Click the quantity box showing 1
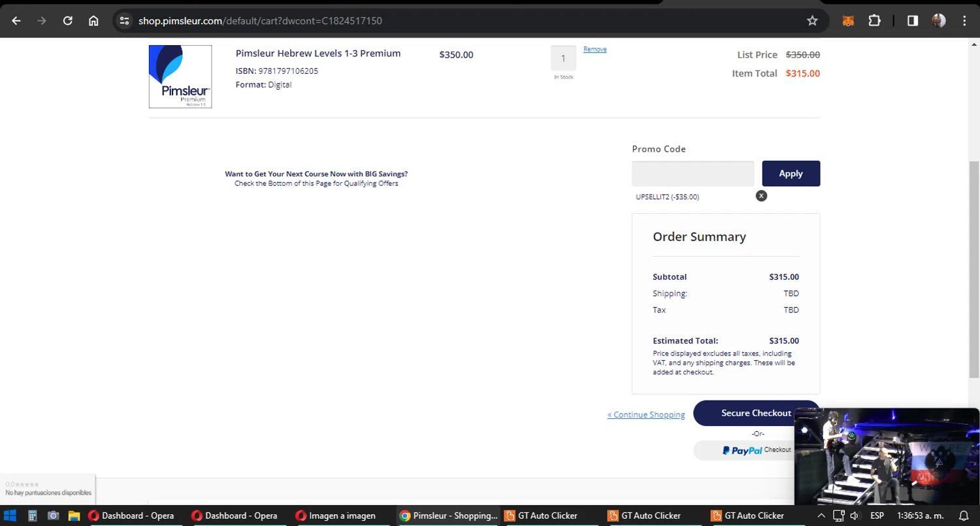Image resolution: width=980 pixels, height=526 pixels. (x=563, y=58)
